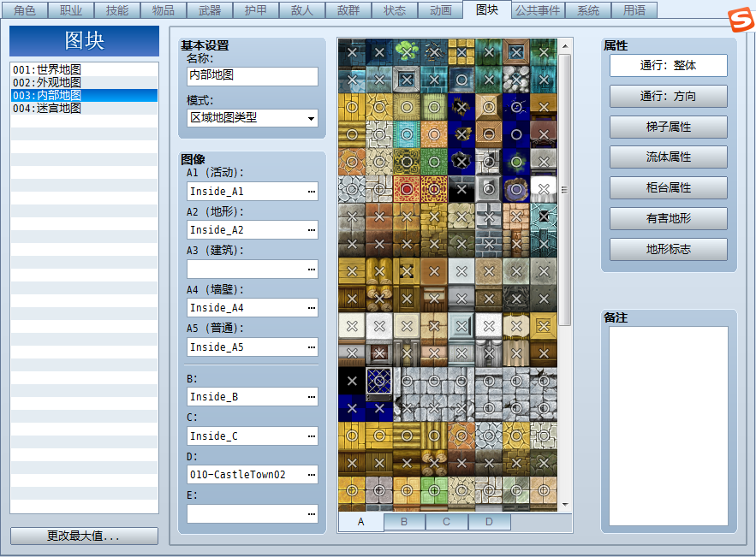Select 001:世界地图 in the tileset list

pos(85,69)
